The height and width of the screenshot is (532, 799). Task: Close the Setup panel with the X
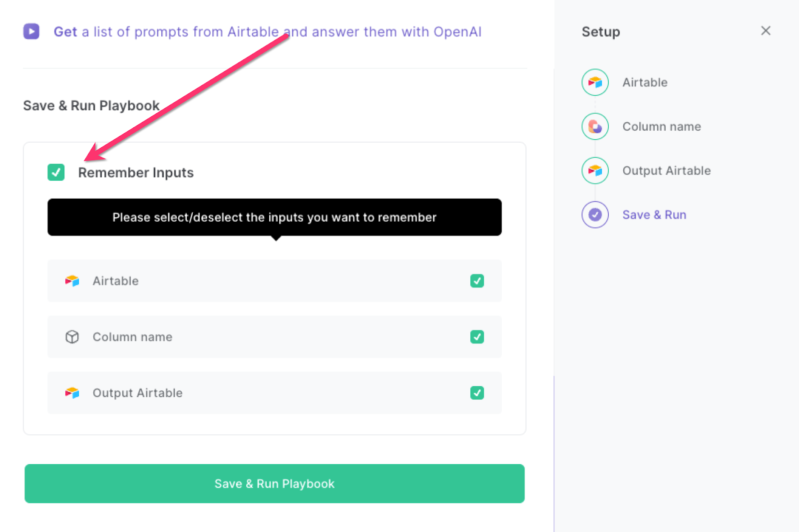coord(766,31)
